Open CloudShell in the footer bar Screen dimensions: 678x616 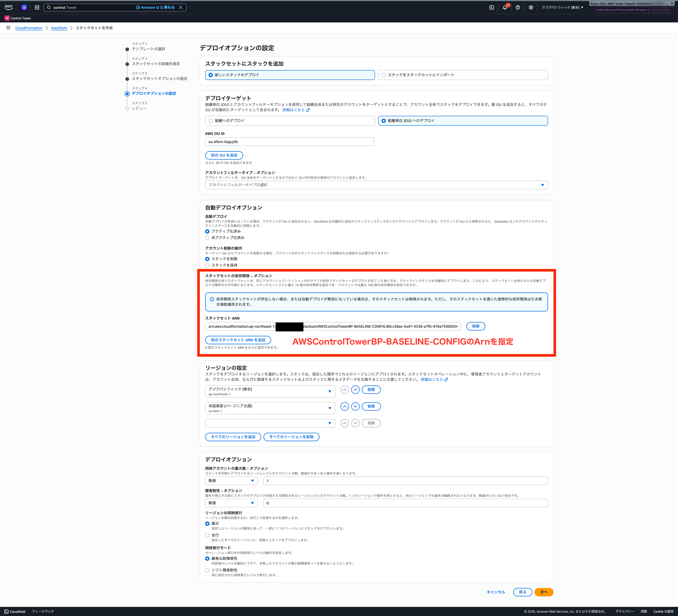[x=15, y=612]
